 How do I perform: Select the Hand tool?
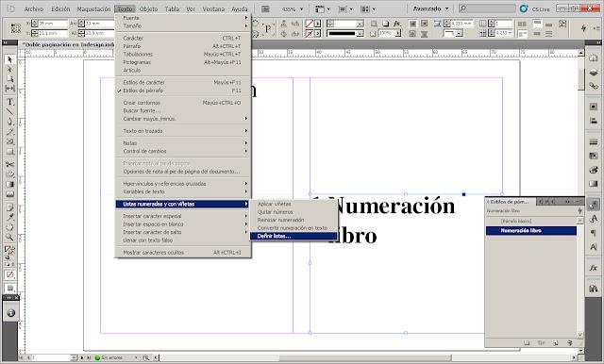click(x=10, y=227)
